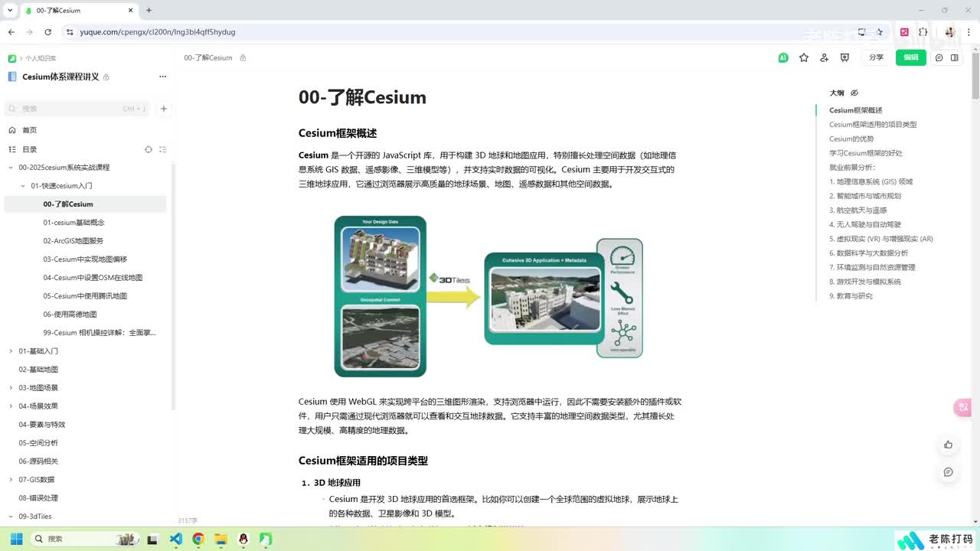Screen dimensions: 980x551
Task: Click the 个人知识库 breadcrumb link
Action: [41, 58]
